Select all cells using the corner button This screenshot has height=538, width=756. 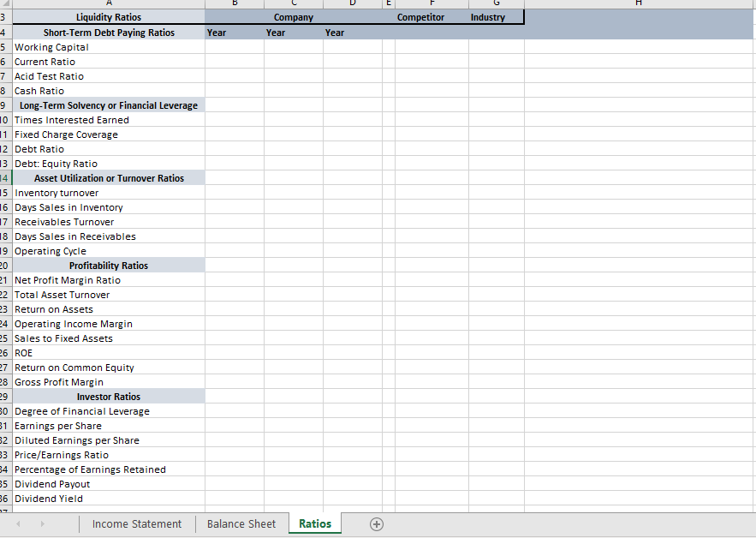coord(7,5)
